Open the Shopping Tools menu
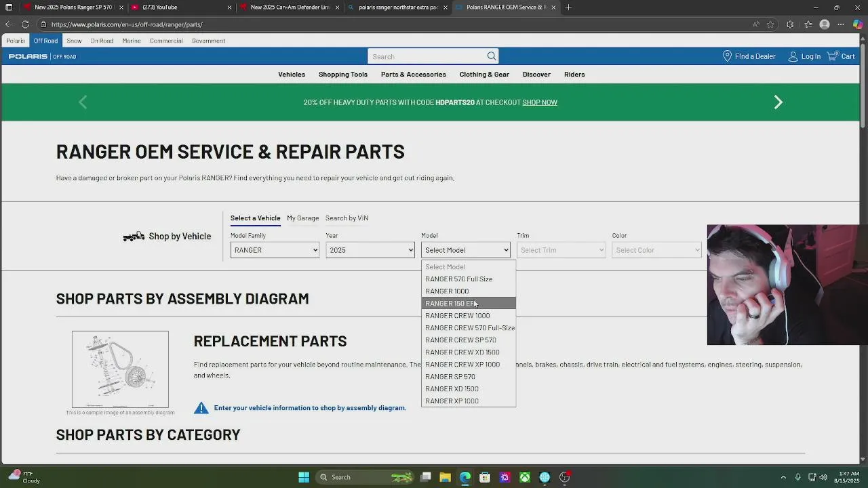 pyautogui.click(x=343, y=75)
